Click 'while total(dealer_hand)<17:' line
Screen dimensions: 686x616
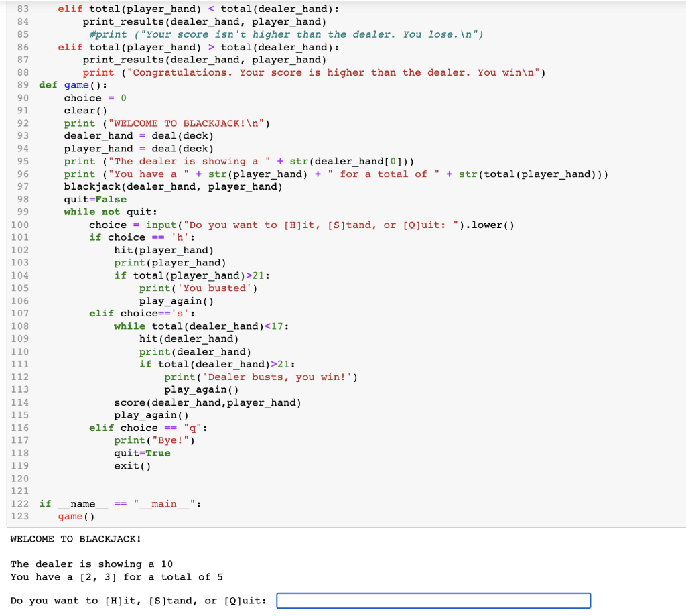[201, 326]
